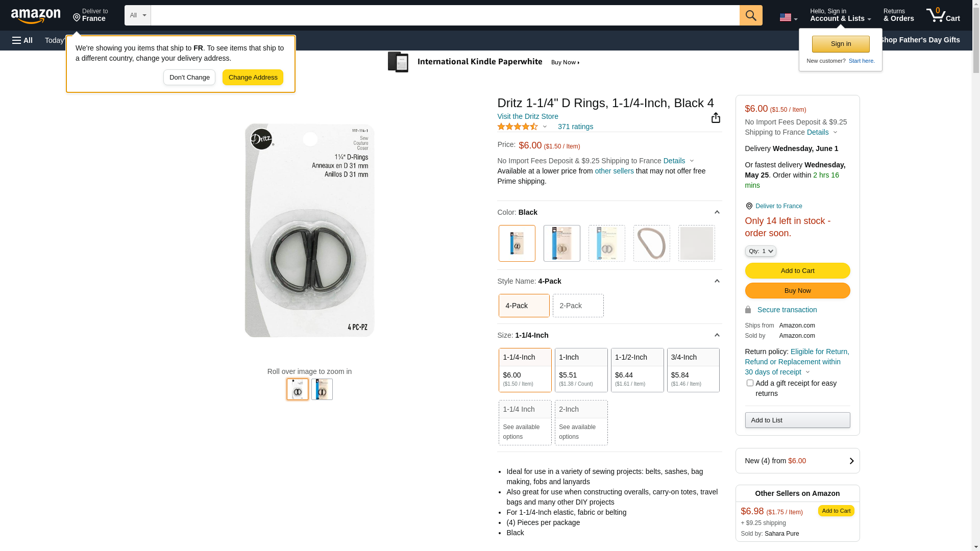Check the gift receipt checkbox
The image size is (980, 551).
coord(750,383)
